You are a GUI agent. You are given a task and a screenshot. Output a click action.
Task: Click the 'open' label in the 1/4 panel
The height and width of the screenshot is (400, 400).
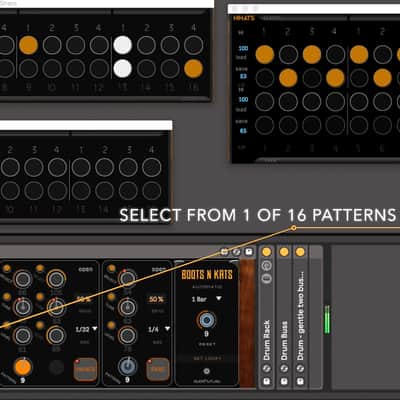(x=159, y=269)
